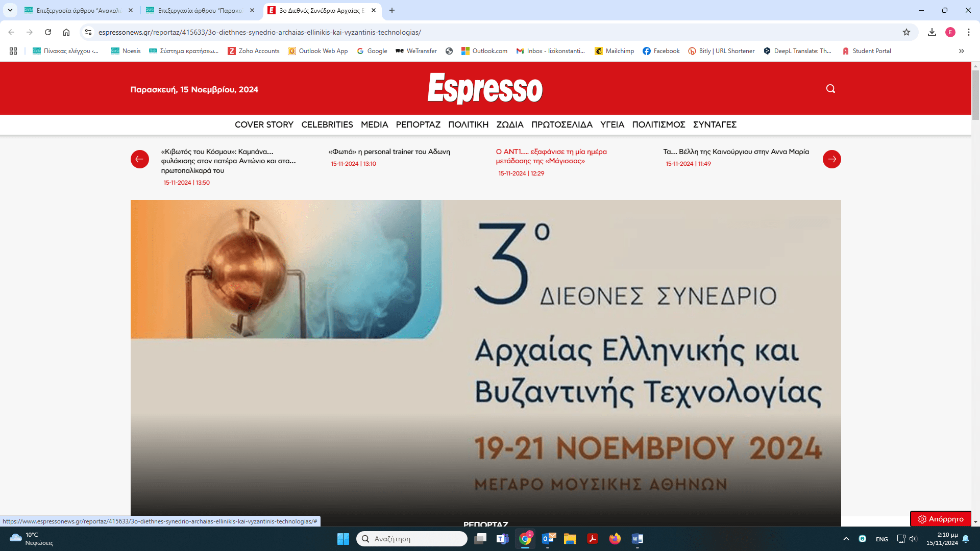Open the ΡΕΠΟΡΤΑΖ menu section
The width and height of the screenshot is (980, 551).
tap(418, 124)
